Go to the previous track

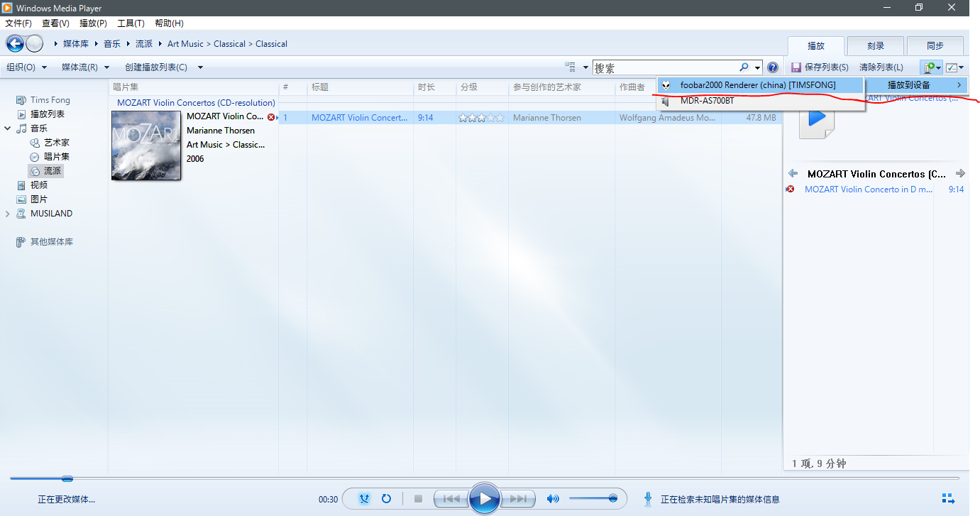coord(451,499)
